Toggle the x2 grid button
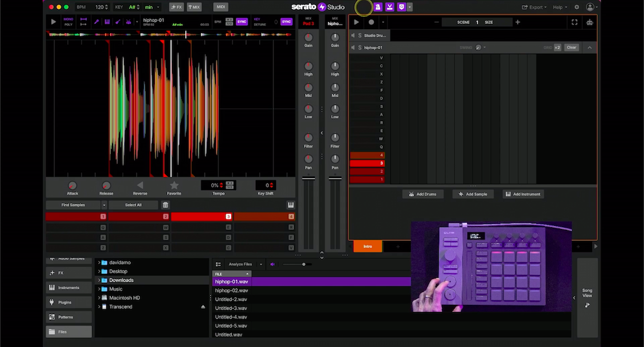644x347 pixels. pyautogui.click(x=557, y=47)
